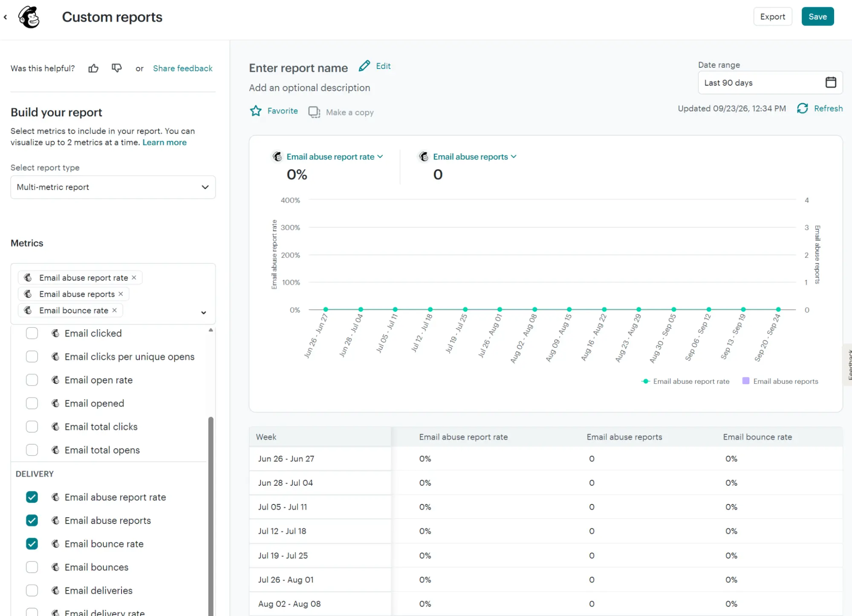
Task: Click the back arrow beside the Mailchimp logo
Action: 5,17
